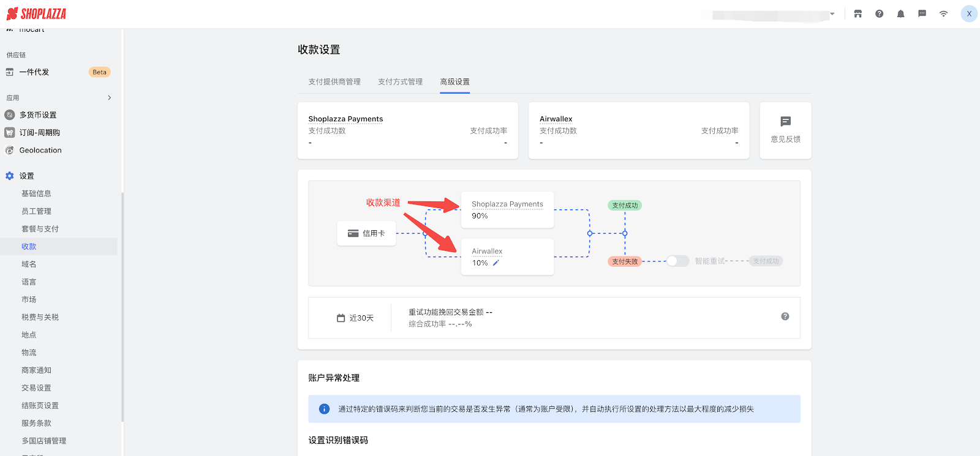Open the storefront icon in top bar
This screenshot has height=456, width=980.
[858, 13]
